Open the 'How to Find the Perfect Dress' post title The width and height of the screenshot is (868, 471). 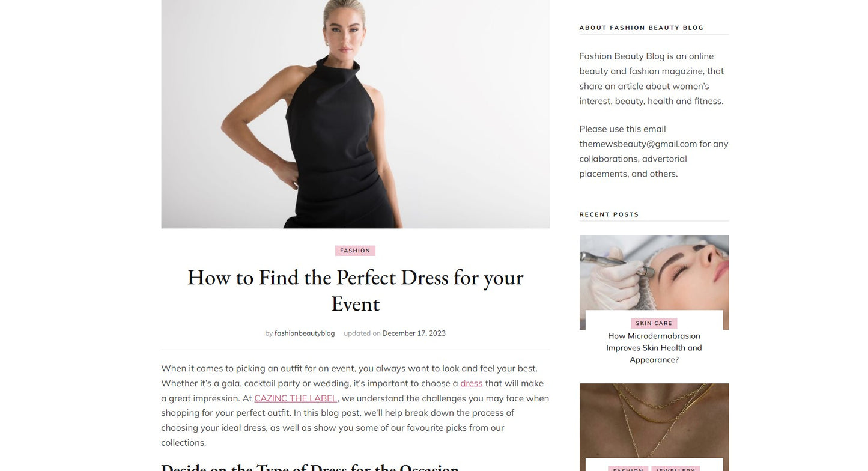point(355,290)
